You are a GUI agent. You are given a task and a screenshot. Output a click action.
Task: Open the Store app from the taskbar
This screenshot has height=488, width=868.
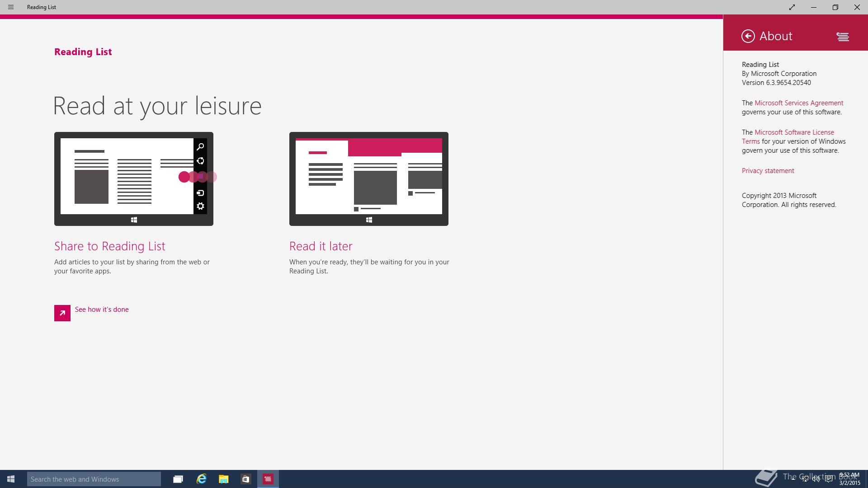(x=245, y=479)
